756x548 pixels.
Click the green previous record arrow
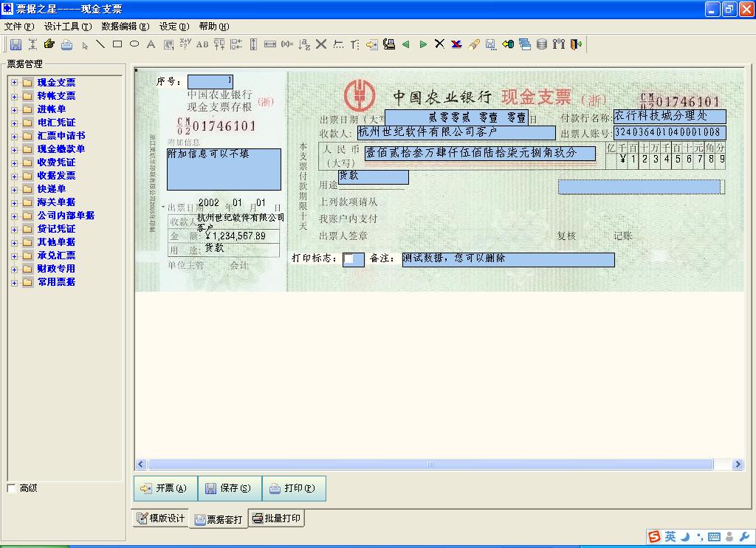pyautogui.click(x=405, y=44)
